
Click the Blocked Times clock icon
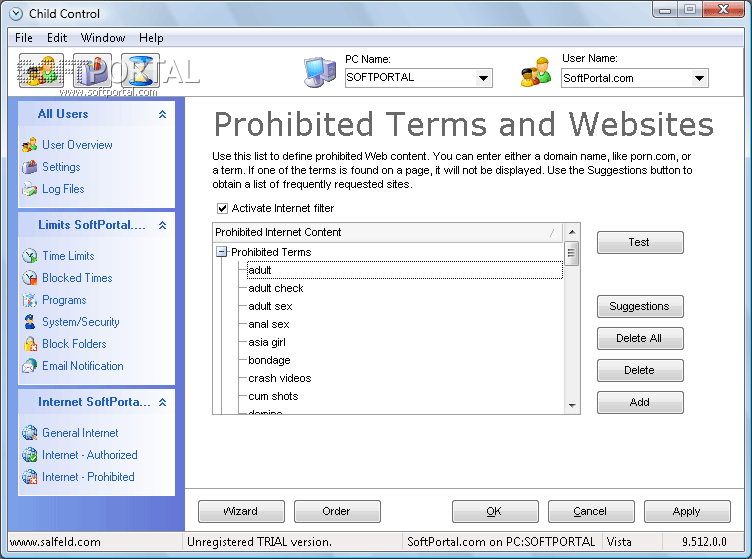tap(30, 278)
